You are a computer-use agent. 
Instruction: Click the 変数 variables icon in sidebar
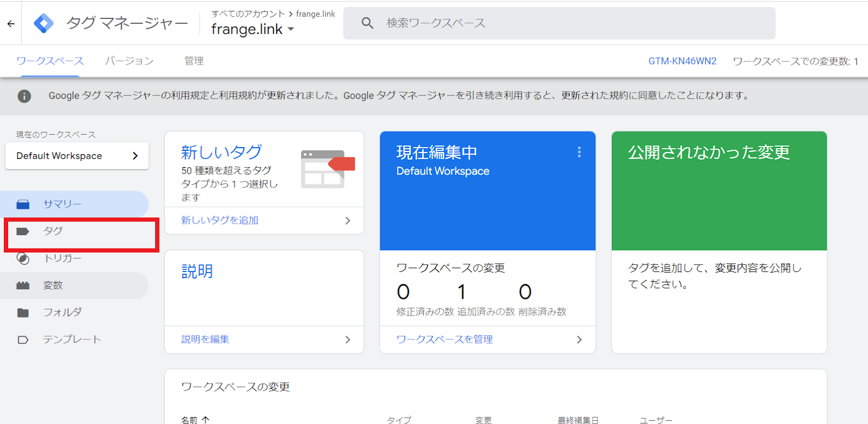(23, 286)
